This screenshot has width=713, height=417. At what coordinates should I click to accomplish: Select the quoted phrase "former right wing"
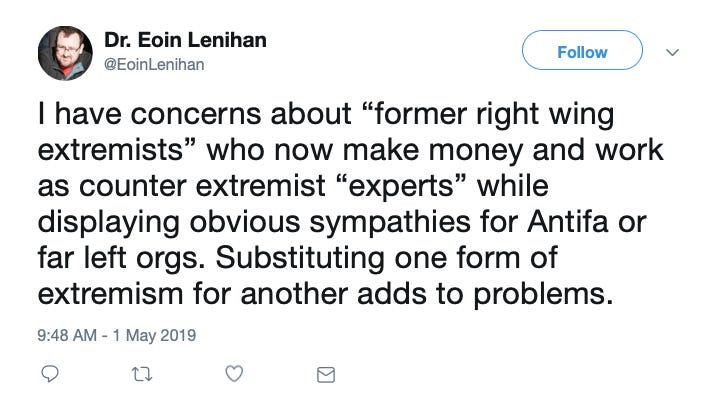[x=490, y=114]
